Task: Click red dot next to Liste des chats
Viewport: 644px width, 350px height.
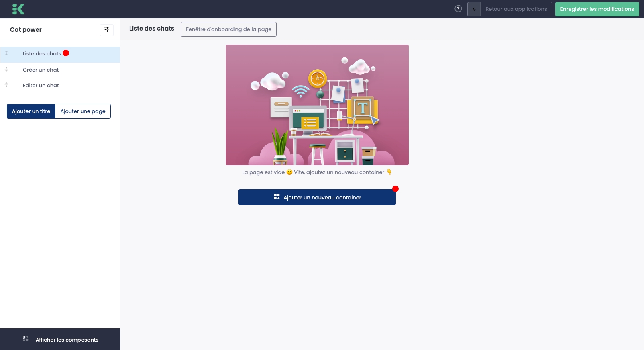Action: pyautogui.click(x=66, y=53)
